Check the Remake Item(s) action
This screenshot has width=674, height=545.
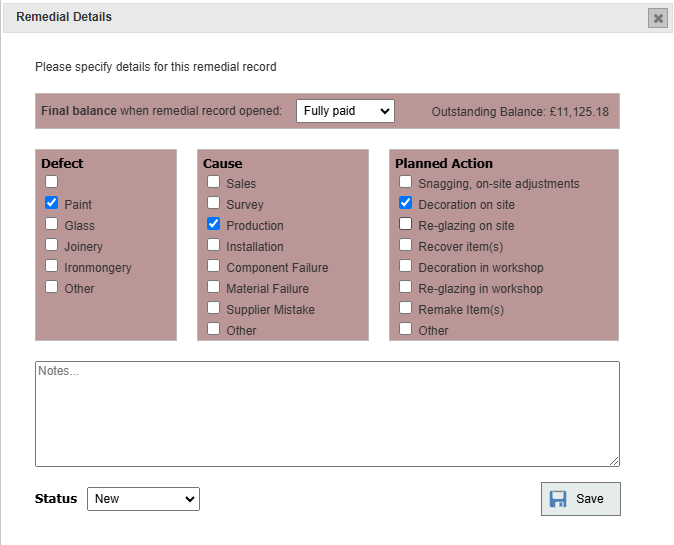[x=406, y=308]
